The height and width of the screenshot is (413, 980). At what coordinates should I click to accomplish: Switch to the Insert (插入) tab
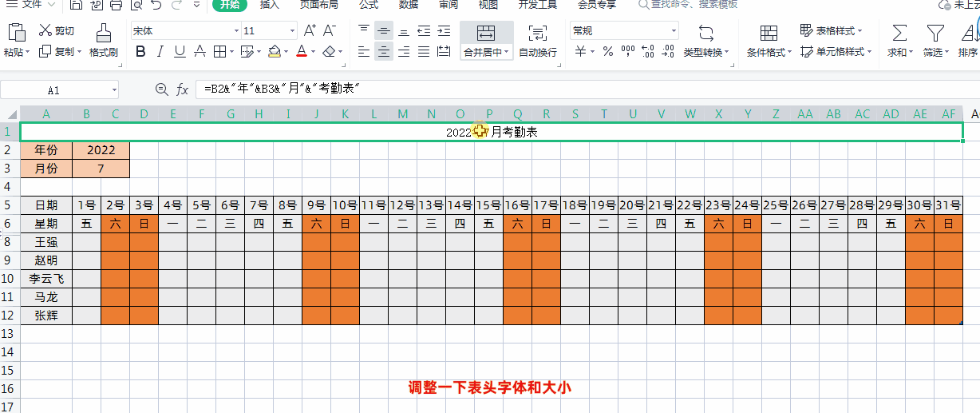click(x=270, y=5)
